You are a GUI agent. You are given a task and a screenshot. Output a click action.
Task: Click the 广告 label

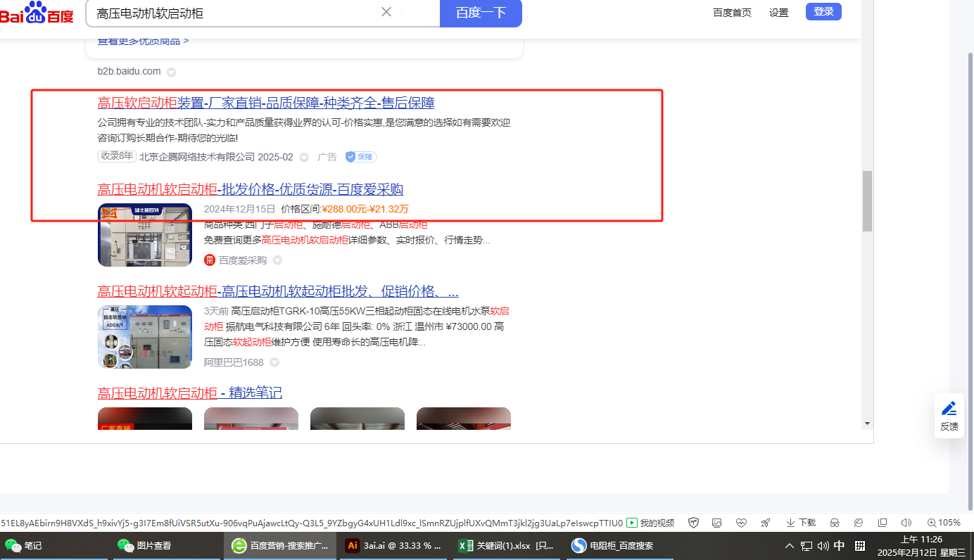327,157
